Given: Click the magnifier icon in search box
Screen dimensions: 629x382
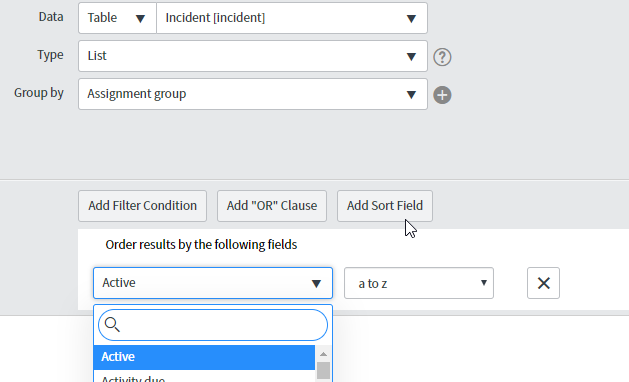Looking at the screenshot, I should (x=112, y=325).
